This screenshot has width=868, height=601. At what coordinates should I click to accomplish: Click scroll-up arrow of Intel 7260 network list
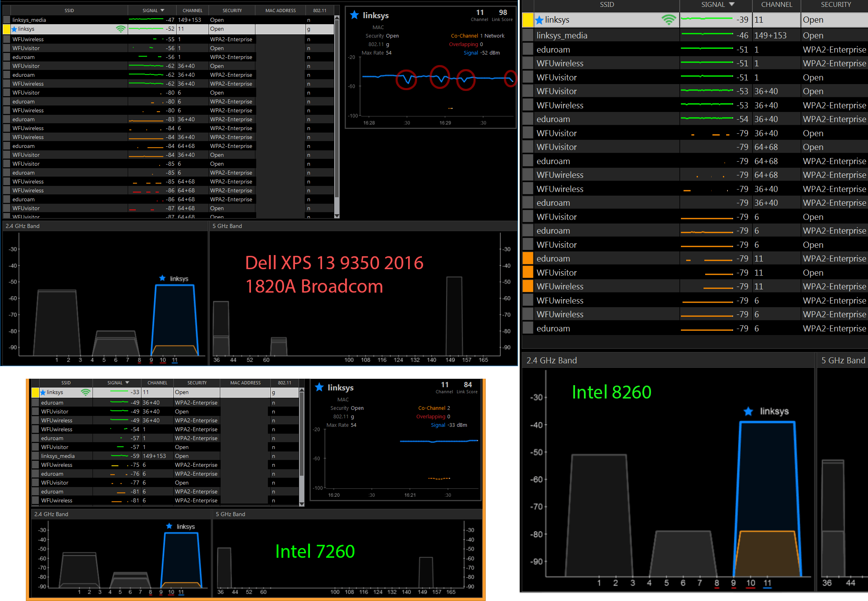pos(301,390)
